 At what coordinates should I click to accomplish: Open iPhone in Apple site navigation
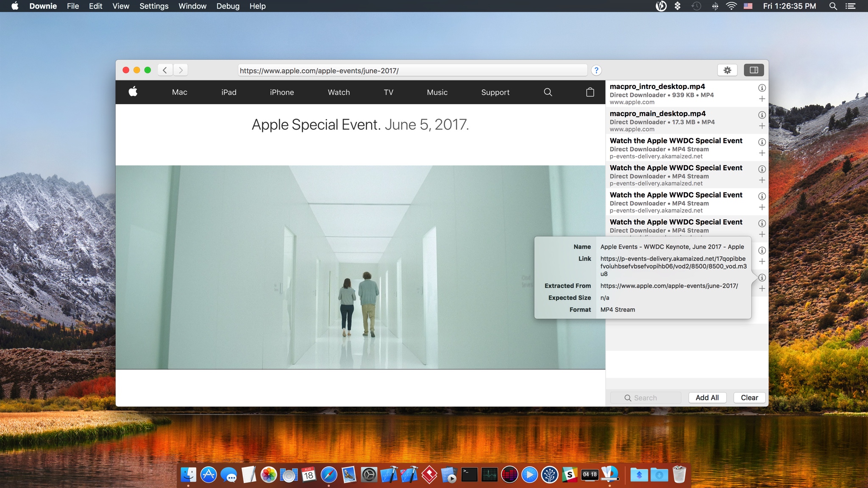pos(282,92)
